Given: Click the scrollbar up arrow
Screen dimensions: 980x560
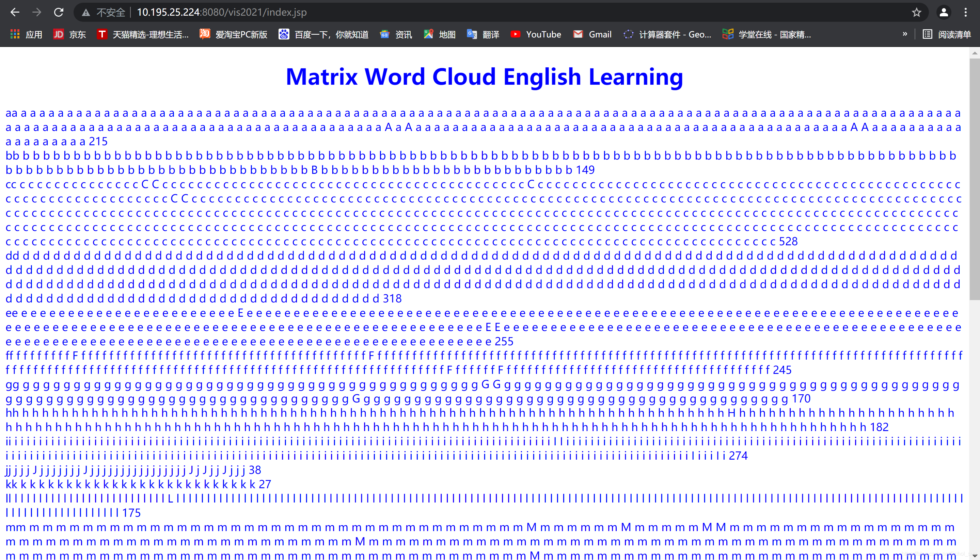Looking at the screenshot, I should tap(975, 53).
